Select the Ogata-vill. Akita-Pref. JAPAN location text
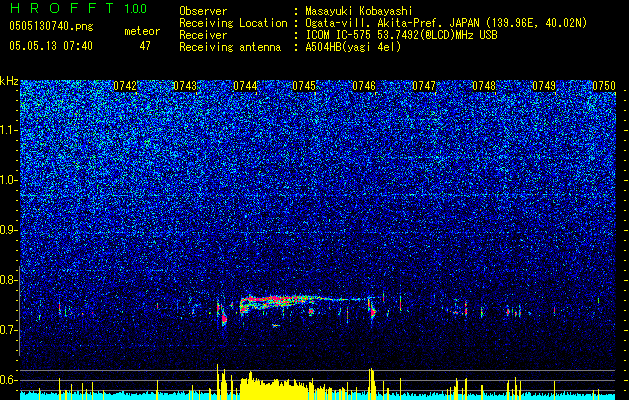Screen dimensions: 629x400 coord(446,23)
